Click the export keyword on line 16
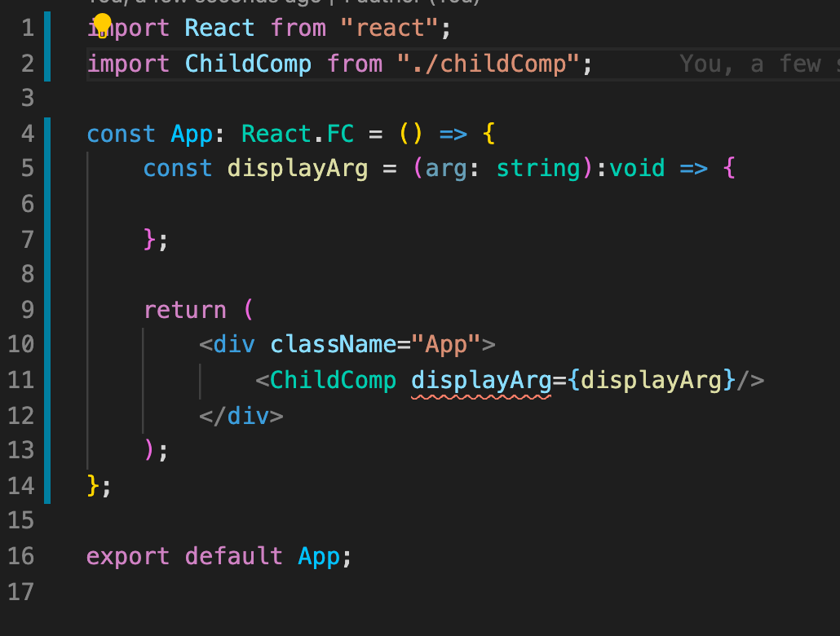Image resolution: width=840 pixels, height=636 pixels. (128, 556)
